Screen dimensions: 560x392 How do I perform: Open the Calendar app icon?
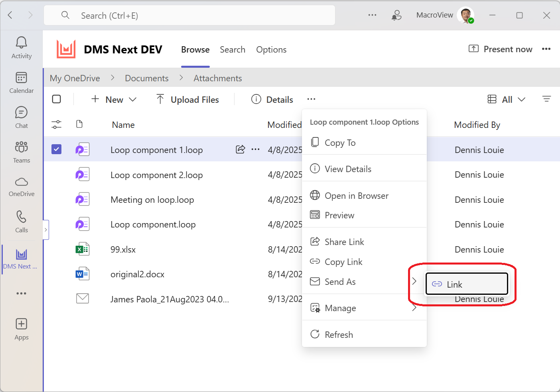click(22, 77)
